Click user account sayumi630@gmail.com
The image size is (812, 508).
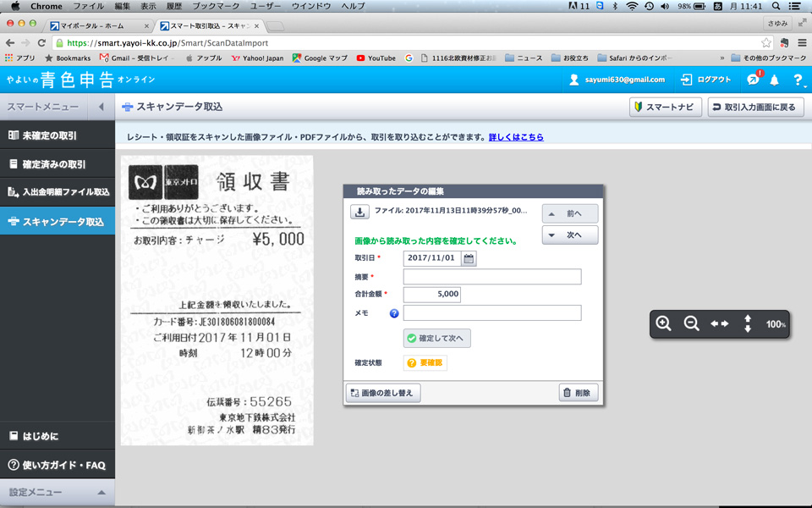point(617,80)
